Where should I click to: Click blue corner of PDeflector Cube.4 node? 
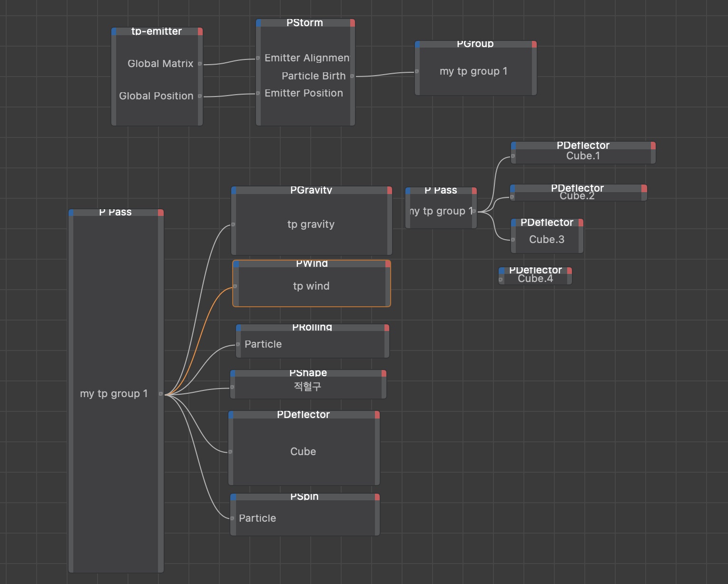pyautogui.click(x=502, y=271)
